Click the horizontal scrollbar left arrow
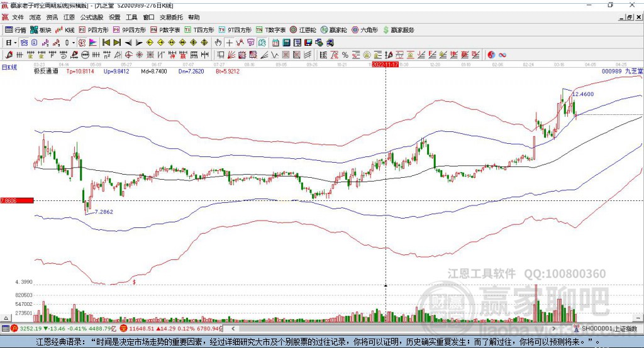This screenshot has width=644, height=348. coord(233,329)
